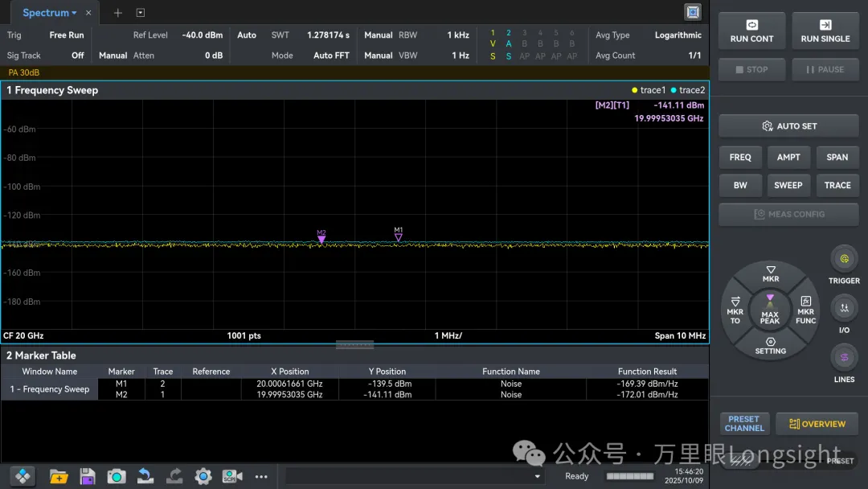Screen dimensions: 868x489
Task: Open more options ellipsis in toolbar
Action: pyautogui.click(x=261, y=476)
